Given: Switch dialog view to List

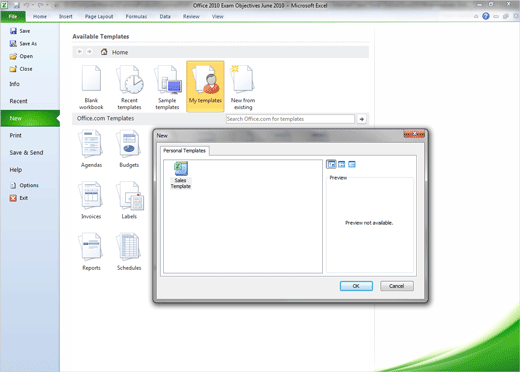Looking at the screenshot, I should tap(342, 164).
